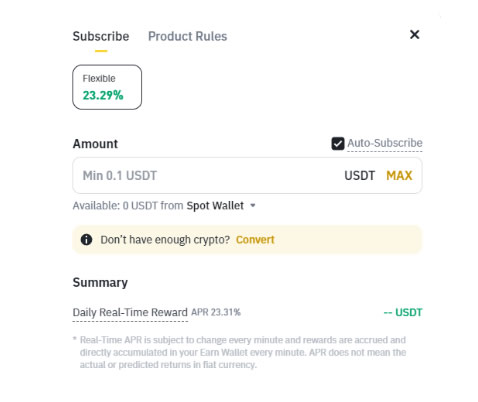
Task: Click the Don't have enough crypto message
Action: (165, 240)
